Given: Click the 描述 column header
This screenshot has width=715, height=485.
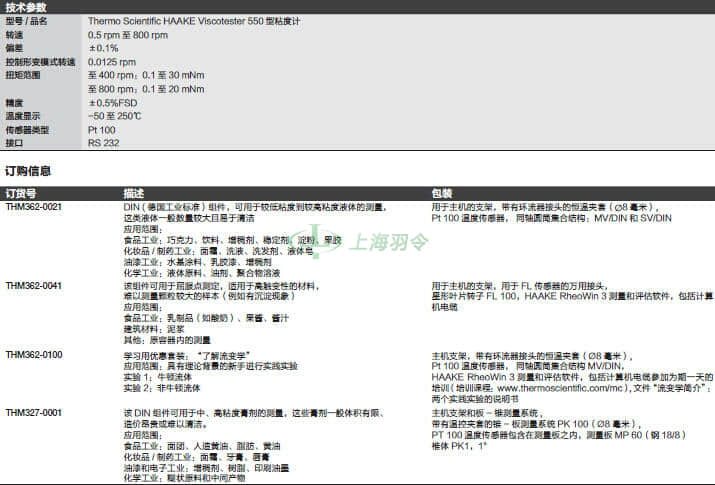Looking at the screenshot, I should (x=134, y=193).
